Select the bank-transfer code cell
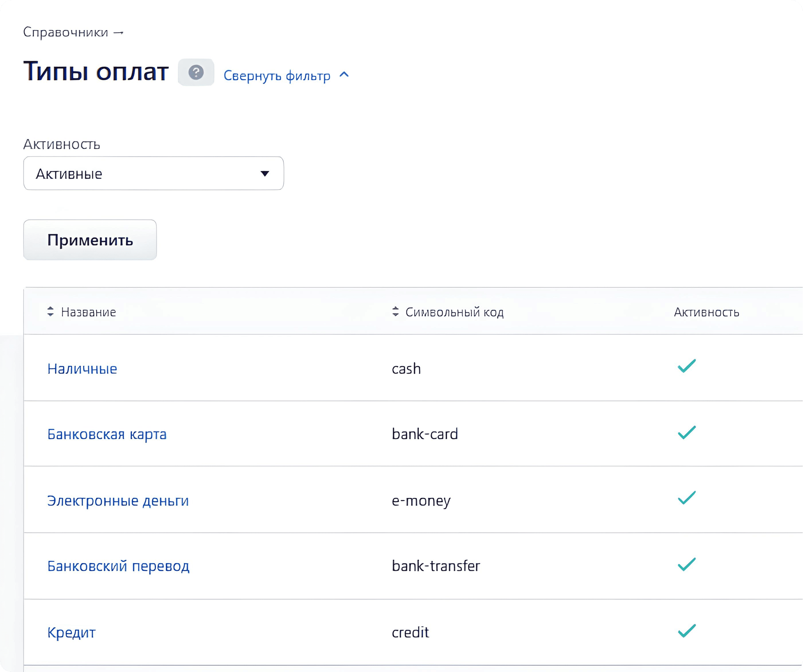 coord(436,566)
